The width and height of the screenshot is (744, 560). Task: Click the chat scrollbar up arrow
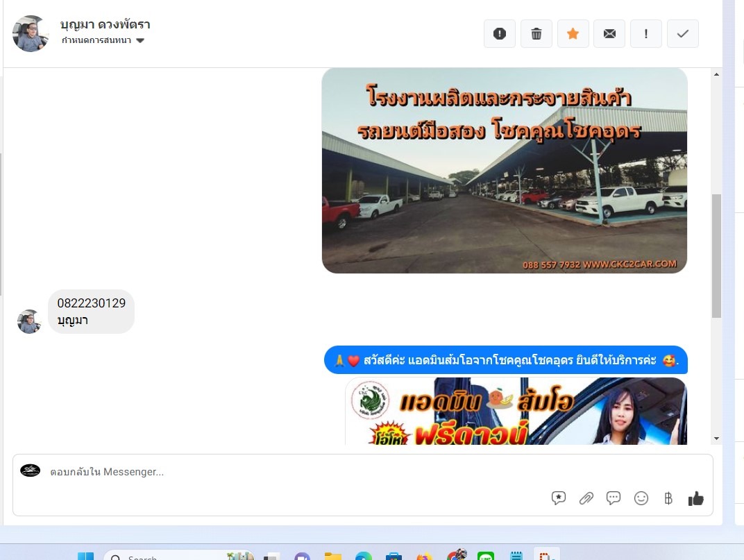tap(716, 74)
